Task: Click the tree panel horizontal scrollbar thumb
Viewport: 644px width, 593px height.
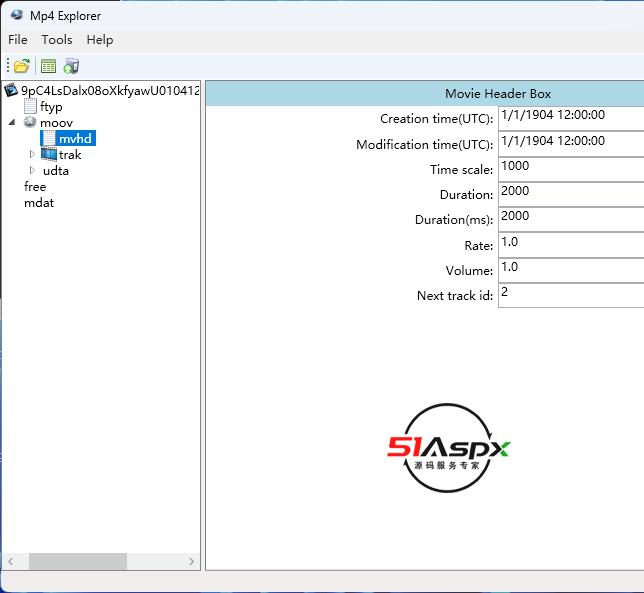Action: pyautogui.click(x=75, y=561)
